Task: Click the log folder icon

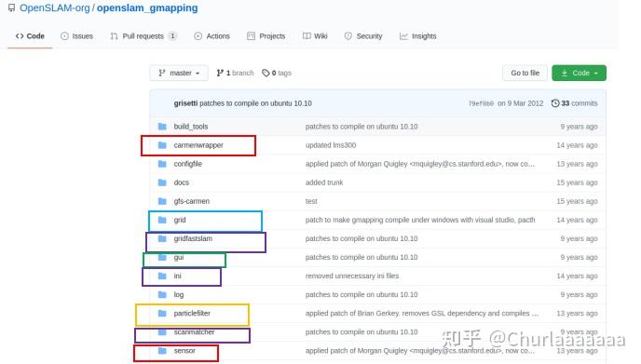Action: 162,294
